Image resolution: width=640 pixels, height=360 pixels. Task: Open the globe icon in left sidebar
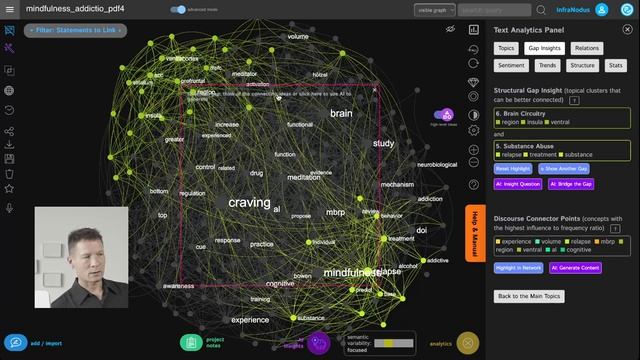[9, 91]
